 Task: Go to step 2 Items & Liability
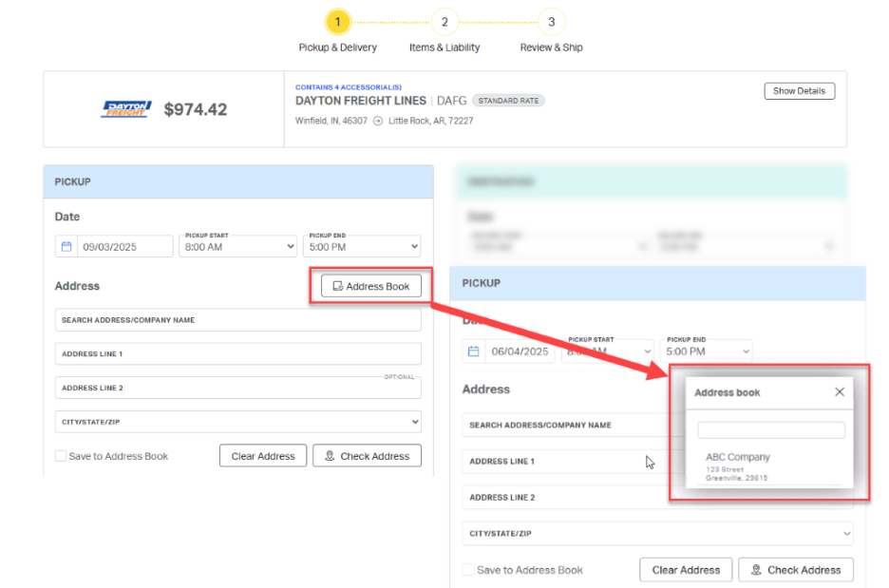pyautogui.click(x=444, y=22)
